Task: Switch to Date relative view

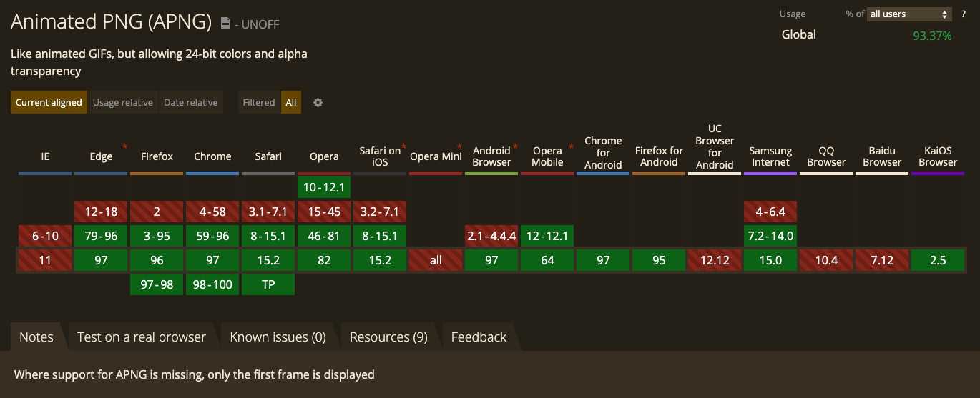Action: (x=190, y=102)
